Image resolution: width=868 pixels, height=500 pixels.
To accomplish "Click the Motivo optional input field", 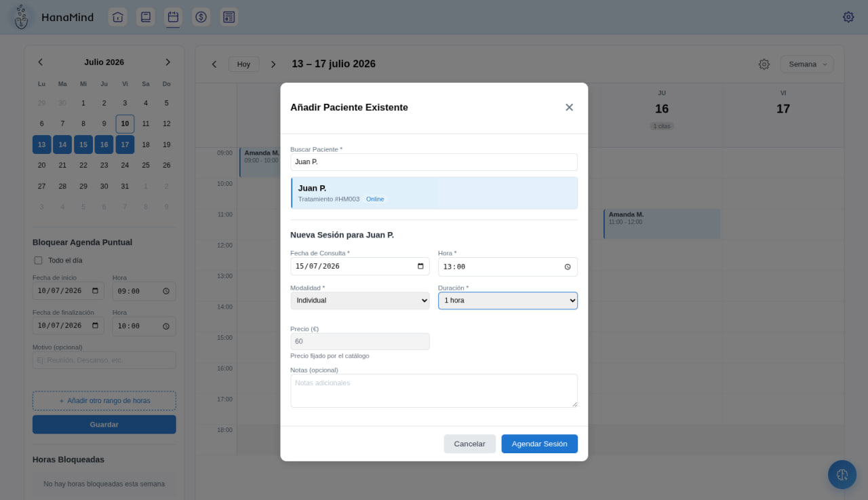I will click(x=104, y=360).
